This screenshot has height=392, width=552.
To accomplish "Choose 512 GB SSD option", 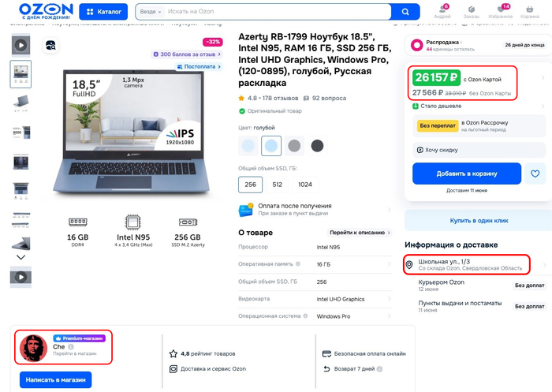I will pos(277,185).
